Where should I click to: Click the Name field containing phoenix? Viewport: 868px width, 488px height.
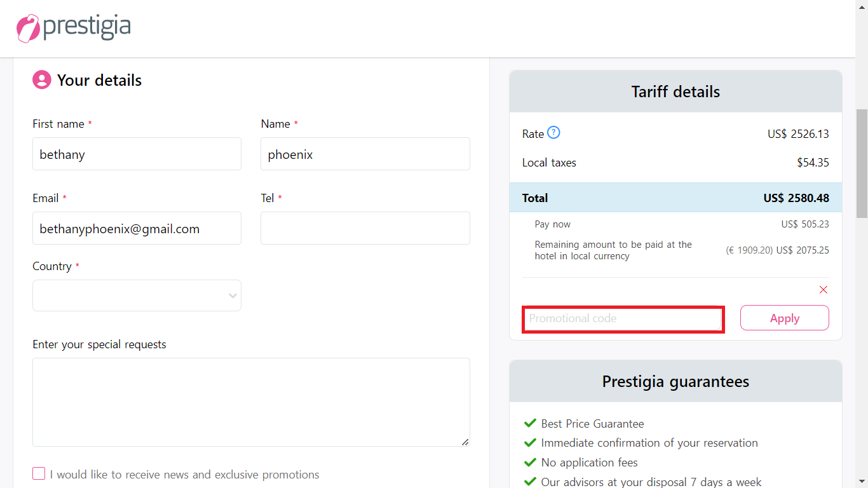click(x=365, y=154)
